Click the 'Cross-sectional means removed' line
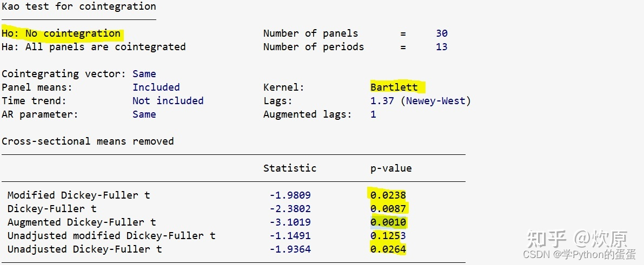Image resolution: width=644 pixels, height=265 pixels. (x=88, y=141)
